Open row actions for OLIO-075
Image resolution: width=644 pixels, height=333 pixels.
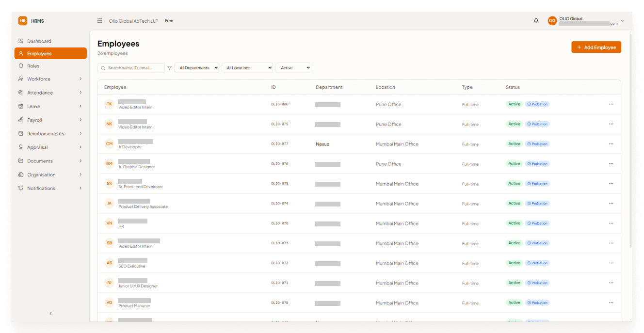[x=611, y=184]
